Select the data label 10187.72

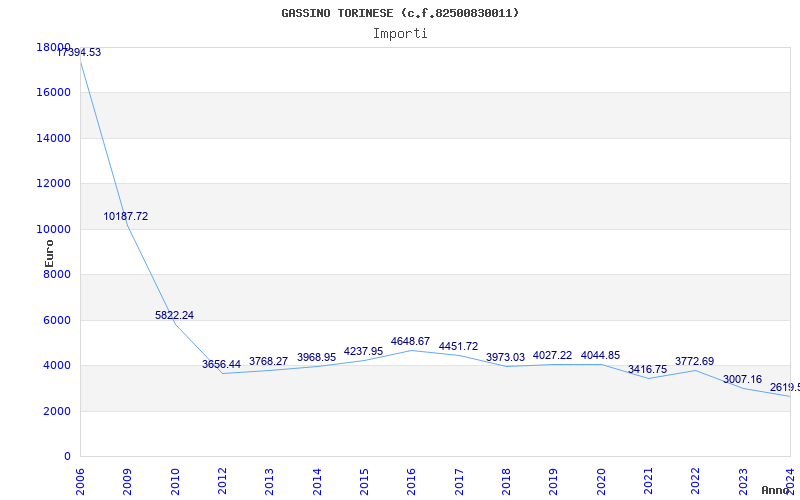coord(126,216)
